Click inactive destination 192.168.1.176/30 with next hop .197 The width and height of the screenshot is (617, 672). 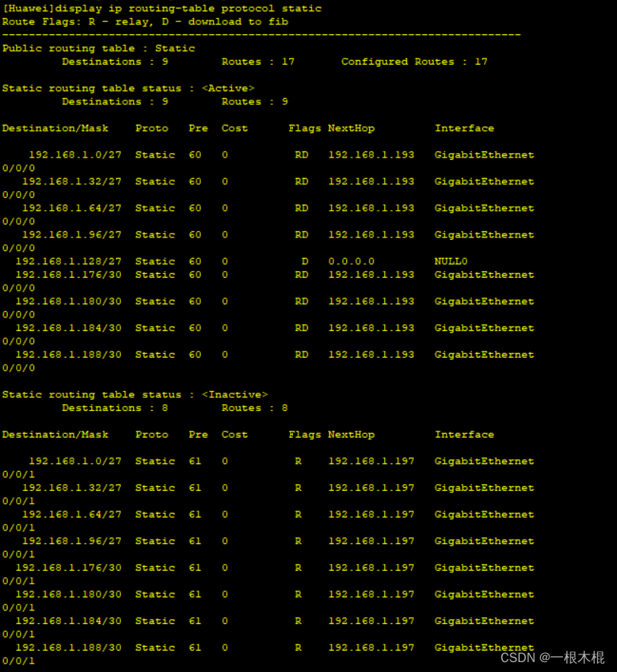coord(68,568)
